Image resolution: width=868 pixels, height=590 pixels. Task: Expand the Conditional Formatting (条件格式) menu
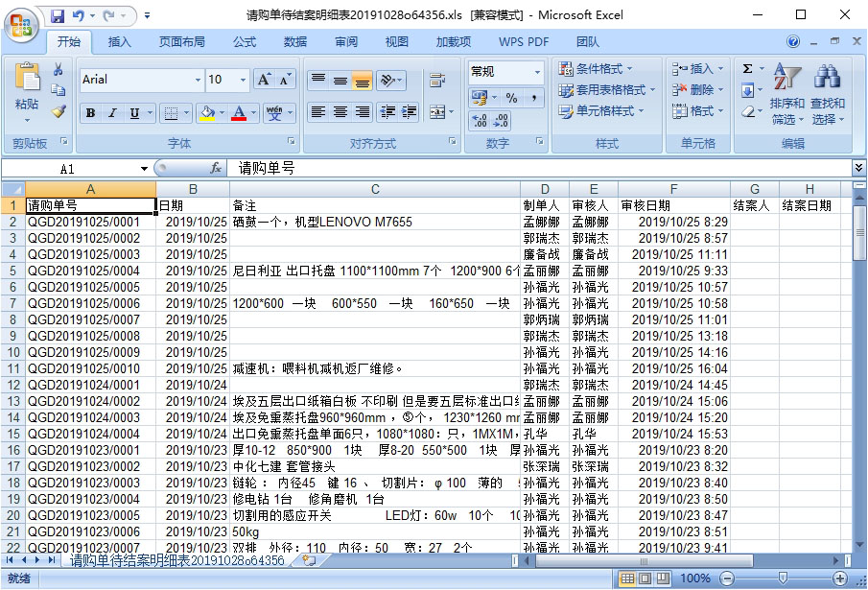coord(606,69)
